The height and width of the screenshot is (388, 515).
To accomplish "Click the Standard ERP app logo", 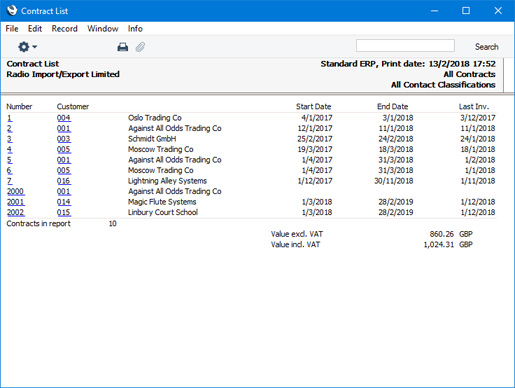I will [11, 10].
